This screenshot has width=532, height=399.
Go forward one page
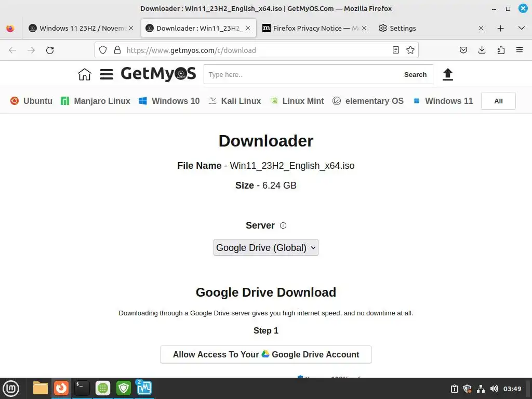[x=31, y=50]
